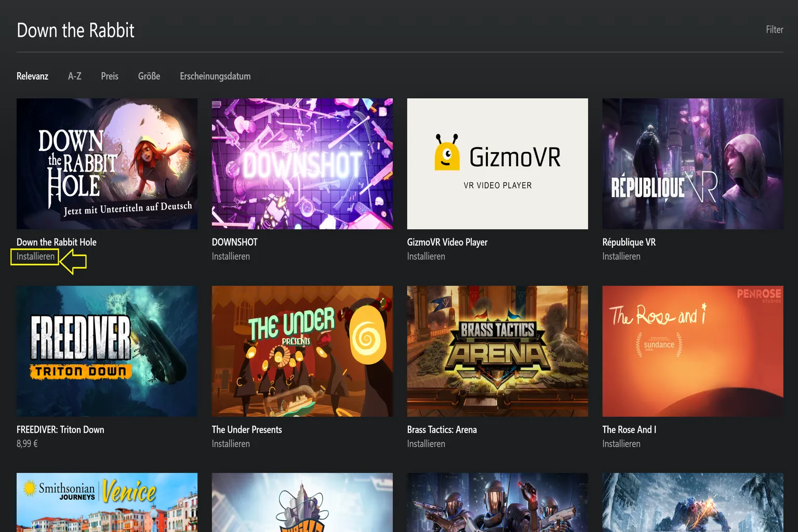Sort results by A-Z
This screenshot has width=798, height=532.
[75, 76]
